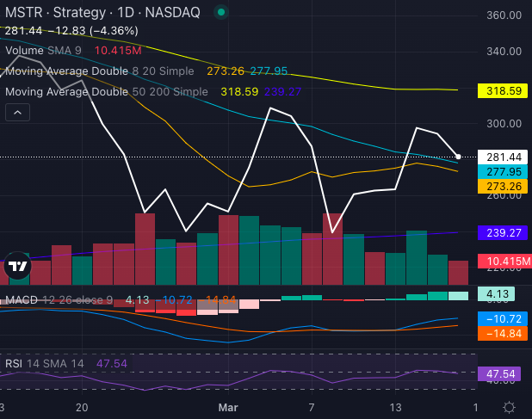Click the cyan 277.95 price label

[500, 173]
